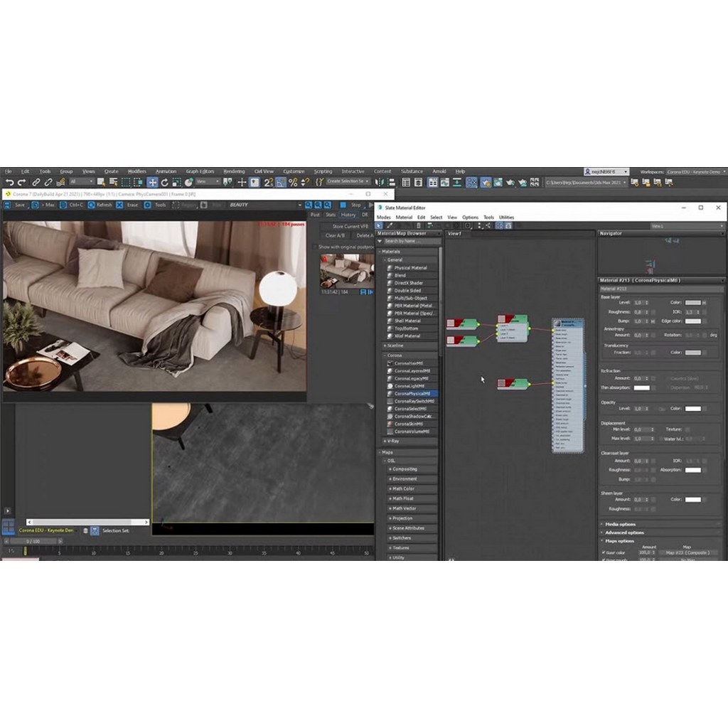Expand the Media options rollout
The image size is (728, 728).
point(621,524)
